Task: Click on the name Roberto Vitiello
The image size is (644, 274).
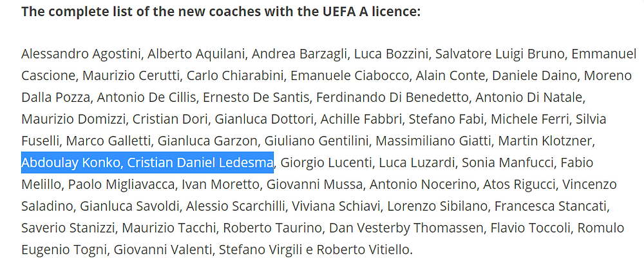Action: [x=365, y=250]
